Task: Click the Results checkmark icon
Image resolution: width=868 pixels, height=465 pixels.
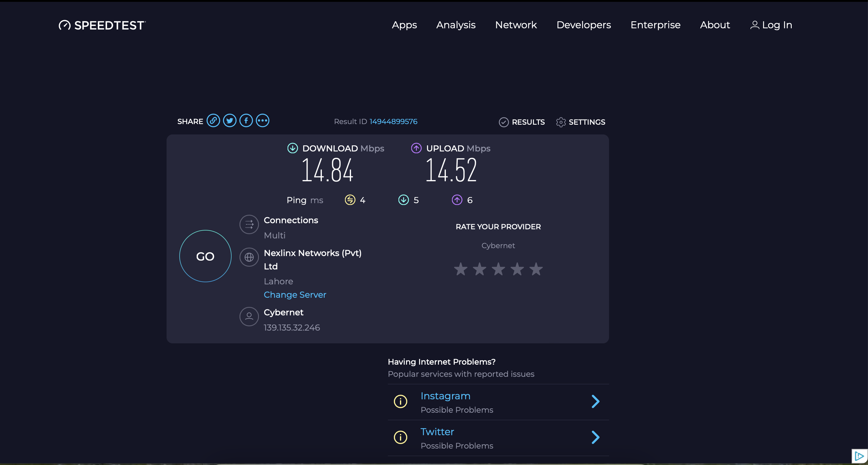Action: (x=503, y=122)
